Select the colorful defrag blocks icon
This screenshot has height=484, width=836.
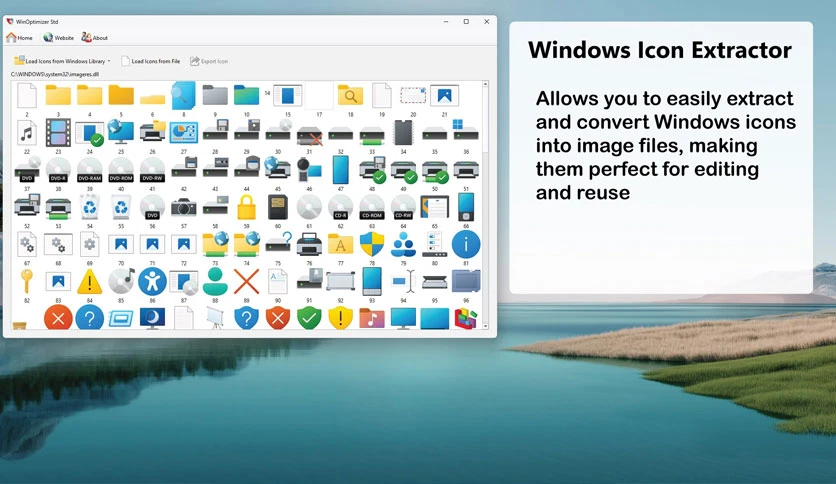click(466, 318)
